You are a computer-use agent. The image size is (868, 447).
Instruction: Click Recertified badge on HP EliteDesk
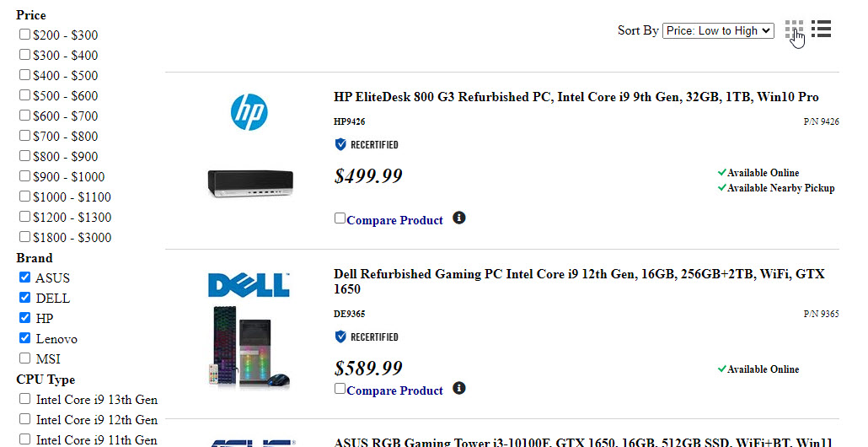(x=367, y=145)
